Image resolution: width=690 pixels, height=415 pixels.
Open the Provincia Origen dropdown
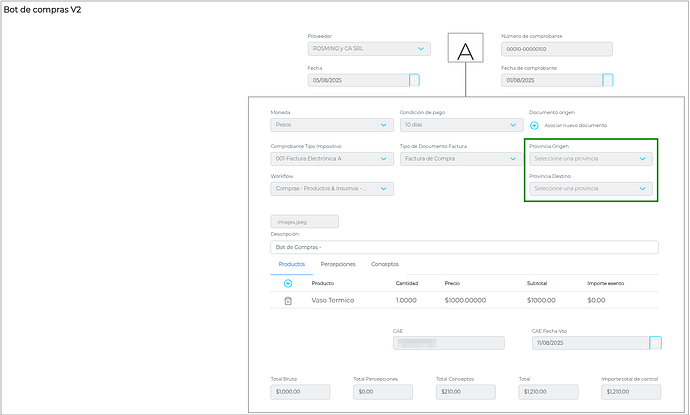point(643,158)
